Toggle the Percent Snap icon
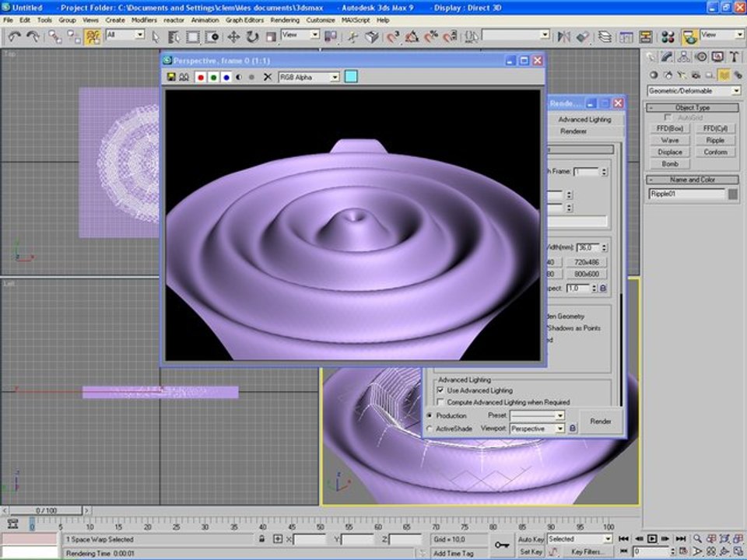747x560 pixels. (x=431, y=37)
